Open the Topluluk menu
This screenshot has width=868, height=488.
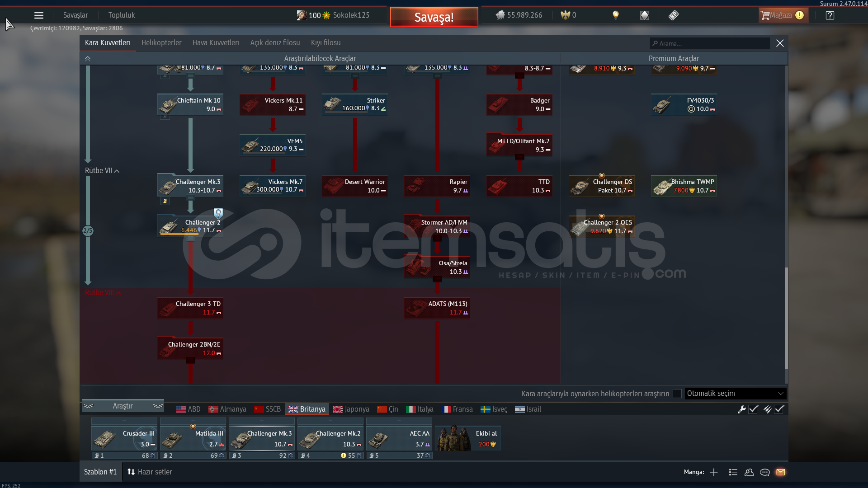pos(122,15)
